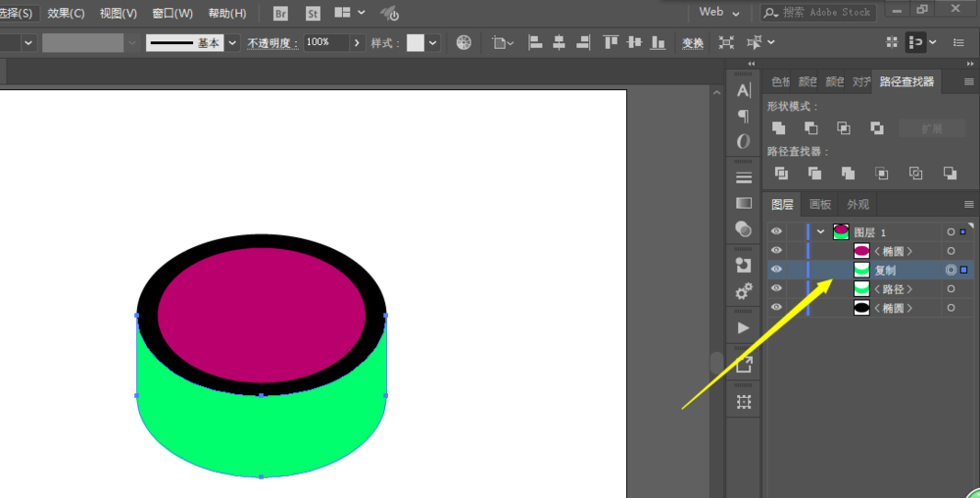Switch to the 外观 tab
980x498 pixels.
857,205
